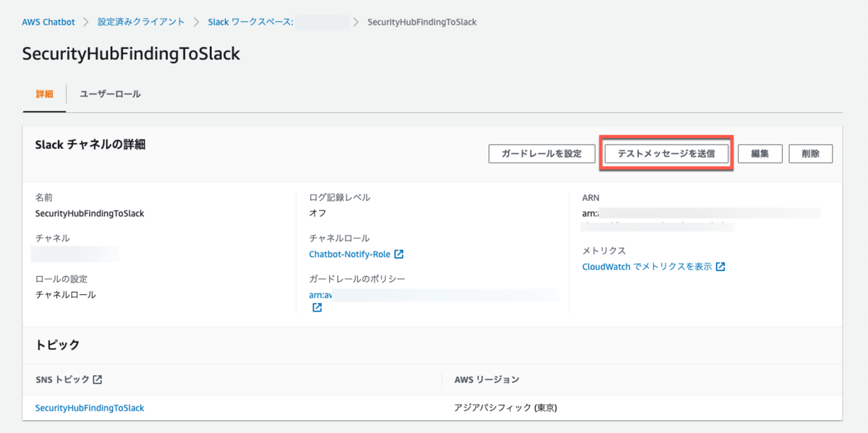Open SecurityHubFindingToSlack SNS topic link
This screenshot has width=868, height=433.
click(x=90, y=408)
